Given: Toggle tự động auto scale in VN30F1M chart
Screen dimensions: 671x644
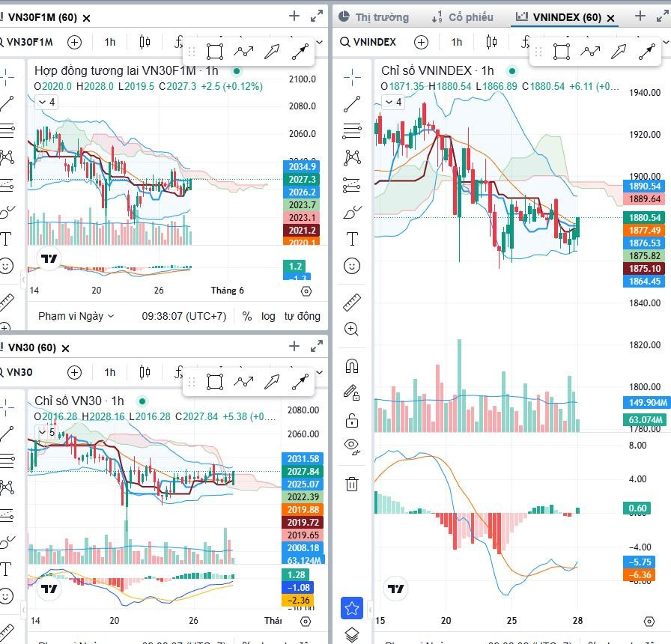Looking at the screenshot, I should point(302,316).
